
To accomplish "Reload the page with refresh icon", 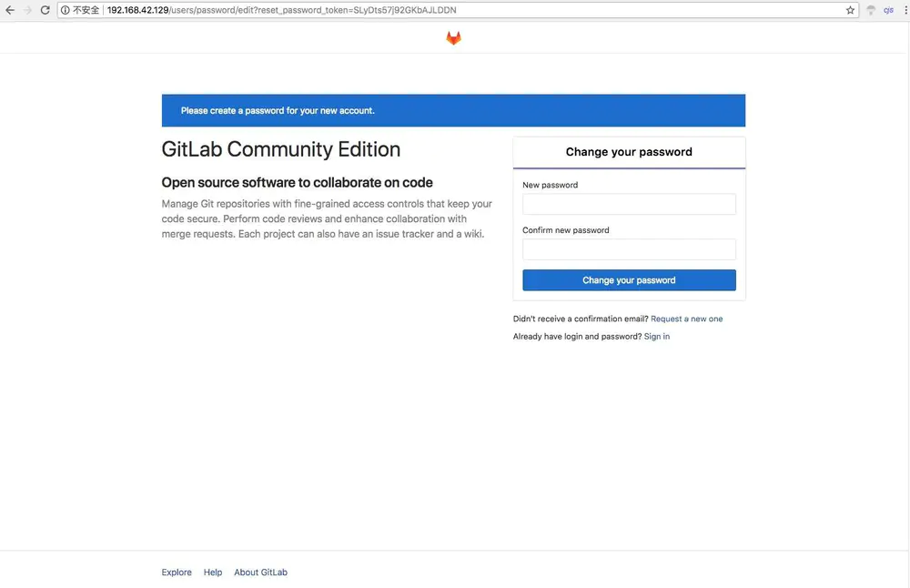I will coord(45,10).
